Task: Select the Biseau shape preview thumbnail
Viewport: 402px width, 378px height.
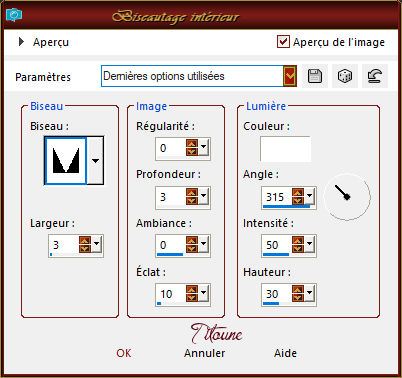Action: 65,161
